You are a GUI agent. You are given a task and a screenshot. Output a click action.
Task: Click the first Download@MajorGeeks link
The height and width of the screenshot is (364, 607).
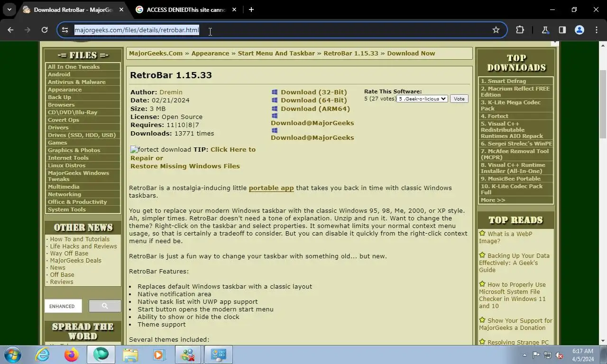click(x=312, y=123)
